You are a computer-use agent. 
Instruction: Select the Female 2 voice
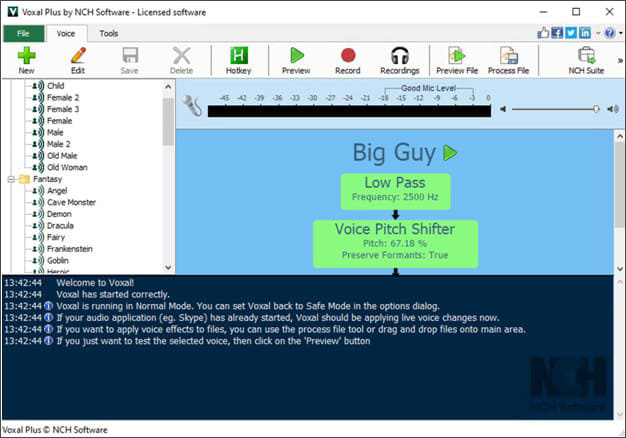pos(63,97)
